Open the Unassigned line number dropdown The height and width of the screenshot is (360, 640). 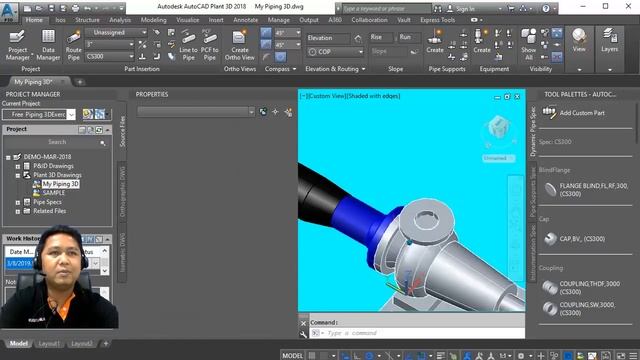pos(116,32)
